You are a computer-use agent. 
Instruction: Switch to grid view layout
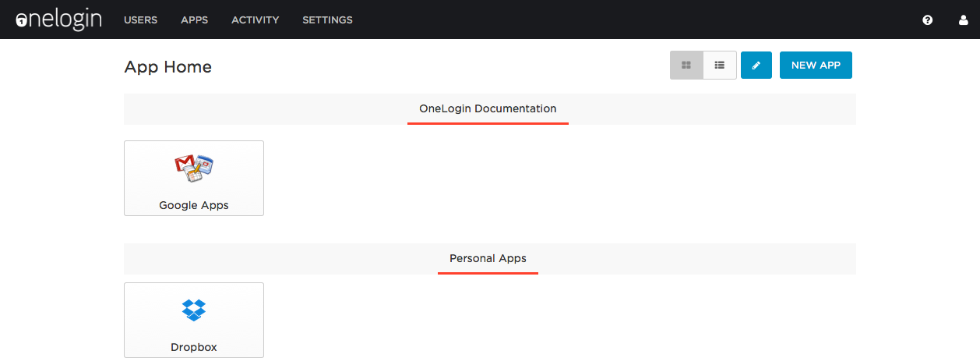(x=686, y=66)
